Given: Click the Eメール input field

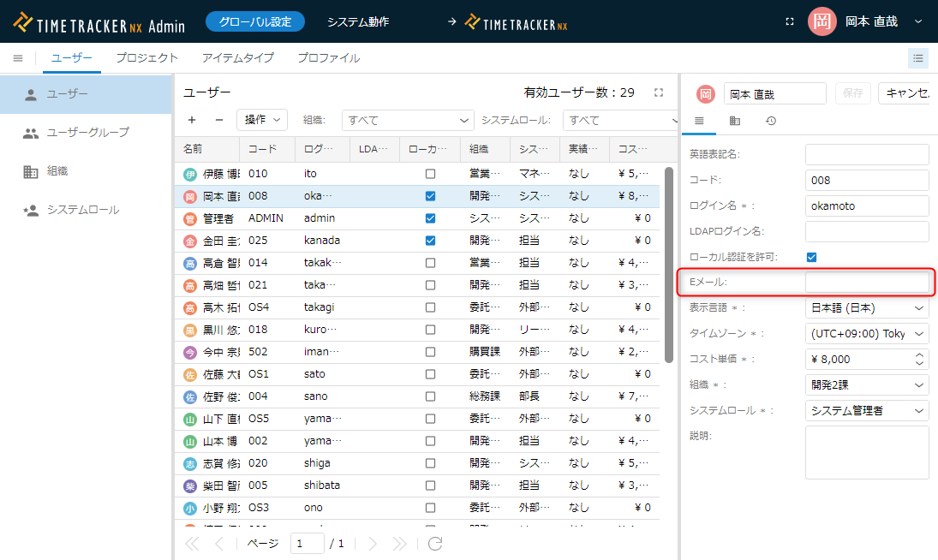Looking at the screenshot, I should [x=867, y=282].
